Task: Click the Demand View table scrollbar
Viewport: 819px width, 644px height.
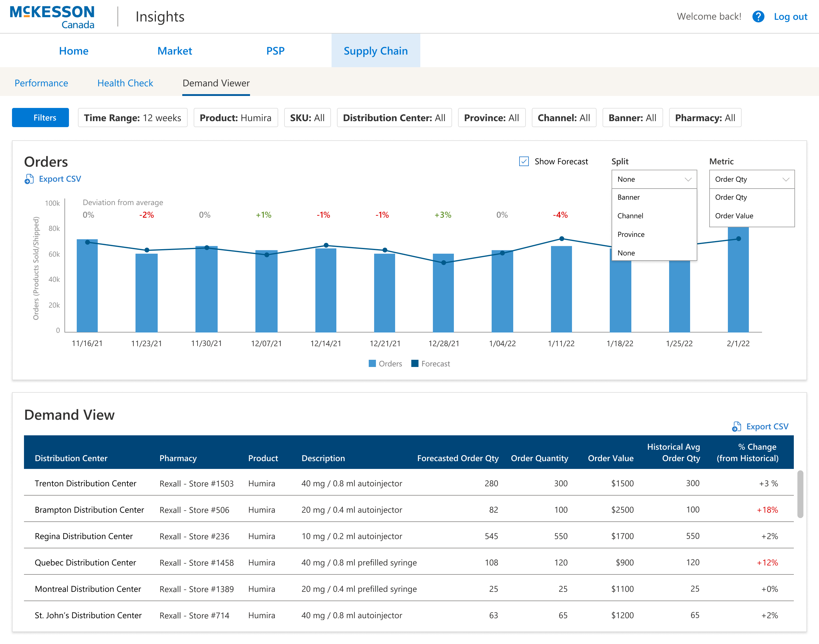Action: point(800,494)
